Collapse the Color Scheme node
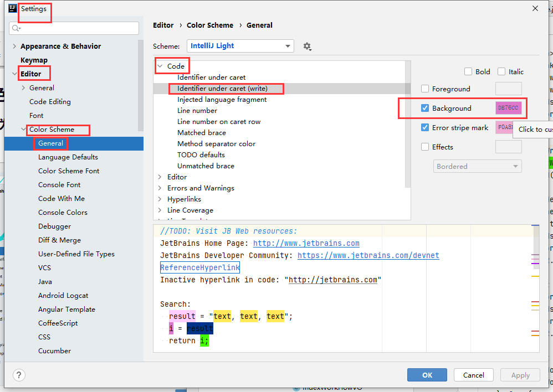Viewport: 553px width, 392px height. click(23, 130)
